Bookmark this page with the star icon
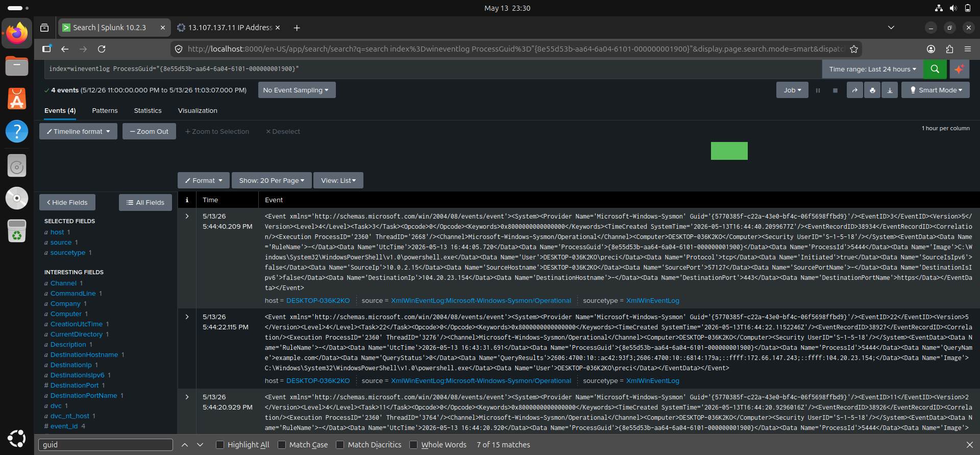The image size is (980, 455). click(853, 49)
